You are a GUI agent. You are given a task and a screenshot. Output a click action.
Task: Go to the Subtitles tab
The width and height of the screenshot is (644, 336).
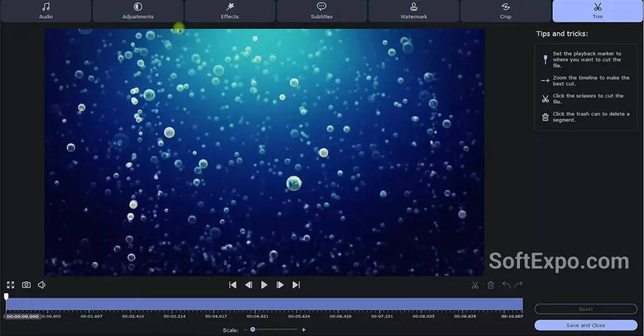321,11
